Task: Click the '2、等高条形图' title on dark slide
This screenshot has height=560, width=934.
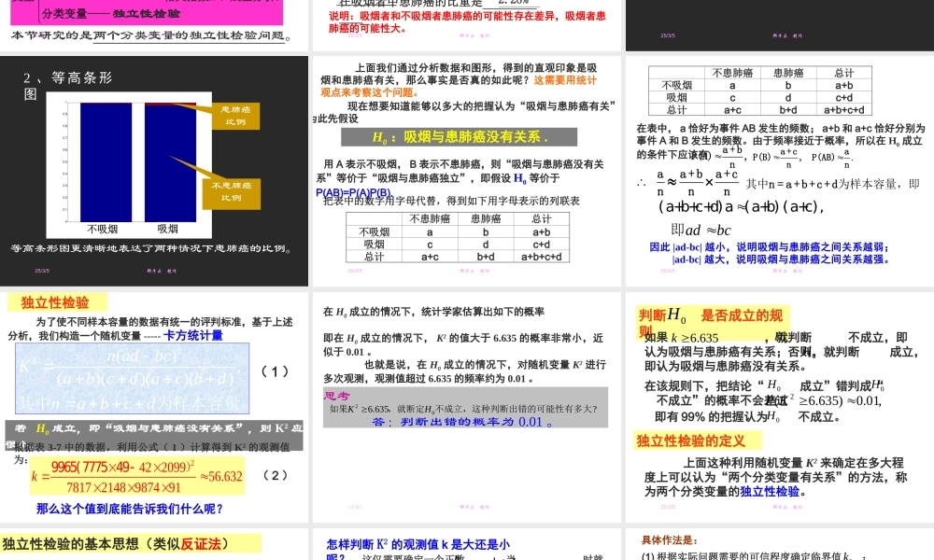Action: (67, 85)
